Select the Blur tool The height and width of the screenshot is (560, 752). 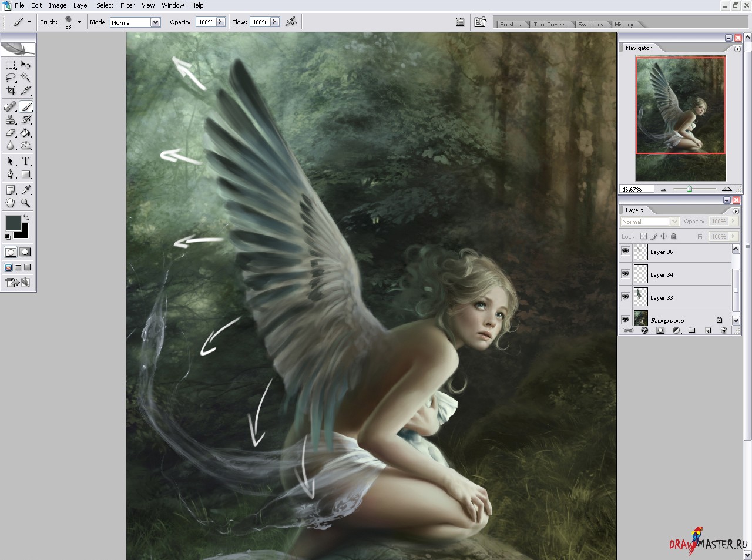11,145
